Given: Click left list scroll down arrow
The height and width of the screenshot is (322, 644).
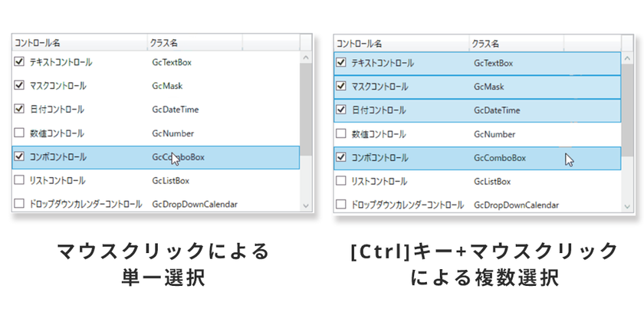Looking at the screenshot, I should pyautogui.click(x=306, y=205).
